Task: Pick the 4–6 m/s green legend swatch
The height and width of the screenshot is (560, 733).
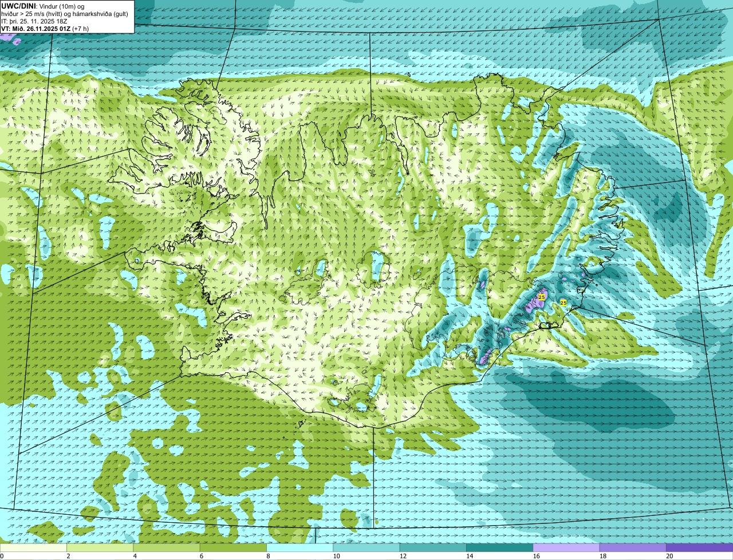Action: [166, 547]
